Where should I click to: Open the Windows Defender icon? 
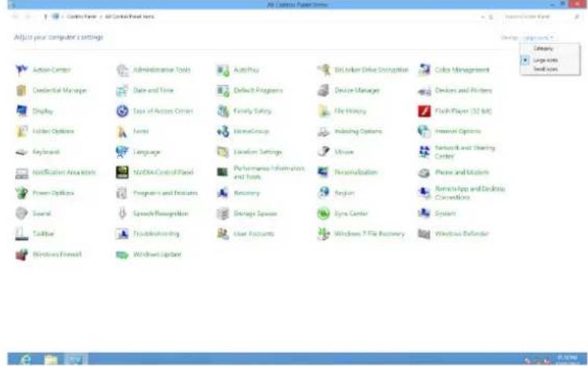pyautogui.click(x=424, y=234)
